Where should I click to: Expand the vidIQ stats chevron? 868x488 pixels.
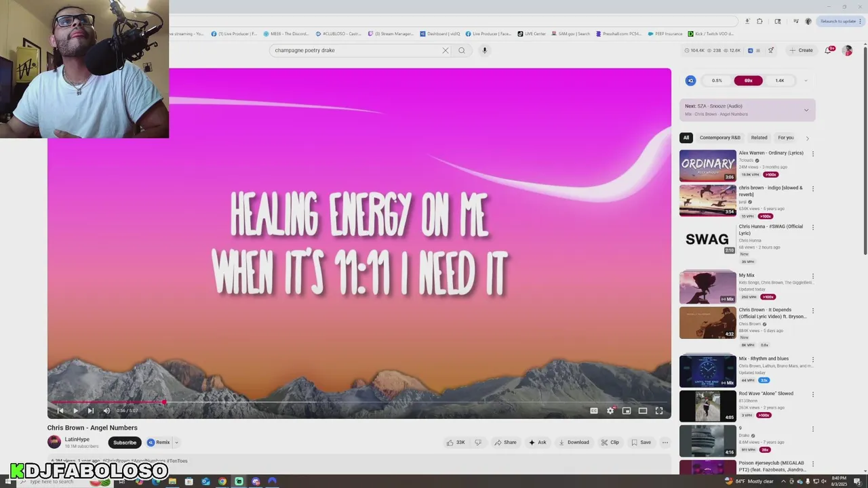pyautogui.click(x=806, y=81)
